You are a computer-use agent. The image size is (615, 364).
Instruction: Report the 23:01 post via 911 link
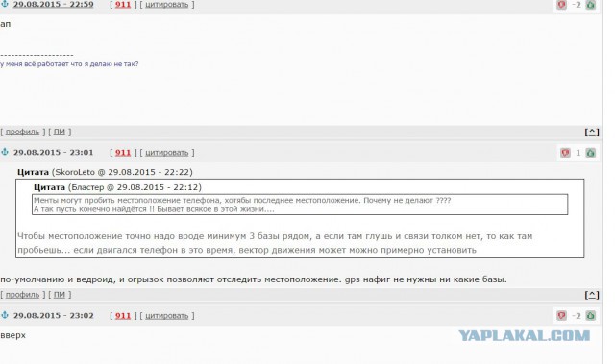coord(123,152)
